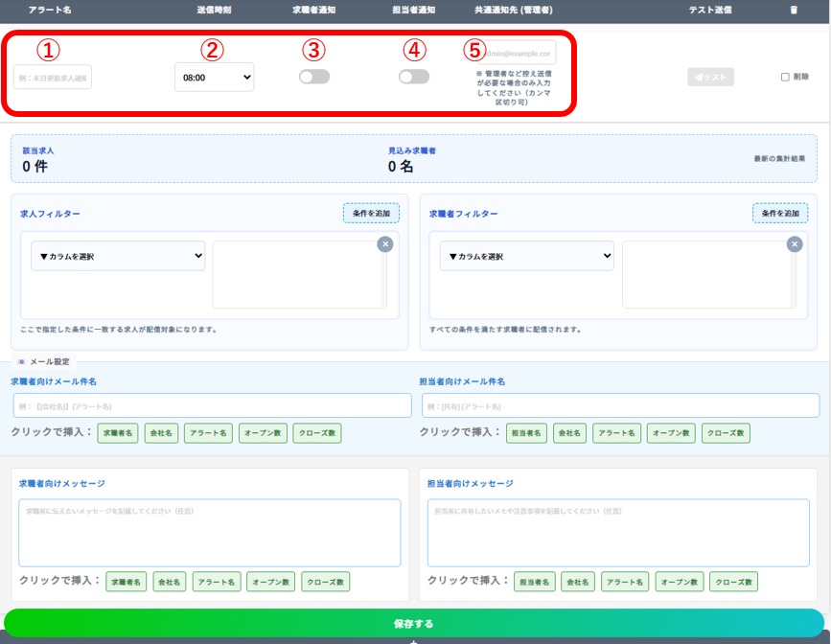831x644 pixels.
Task: Send a test with the テスト button
Action: click(x=710, y=77)
